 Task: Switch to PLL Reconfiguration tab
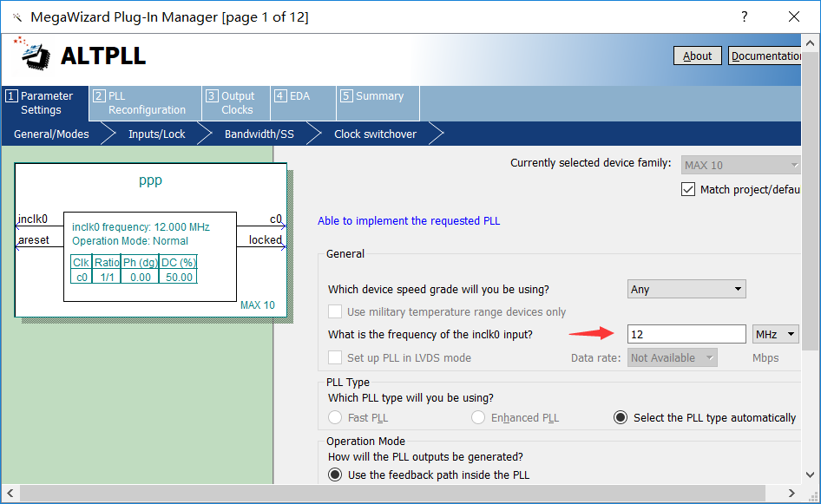pyautogui.click(x=145, y=103)
